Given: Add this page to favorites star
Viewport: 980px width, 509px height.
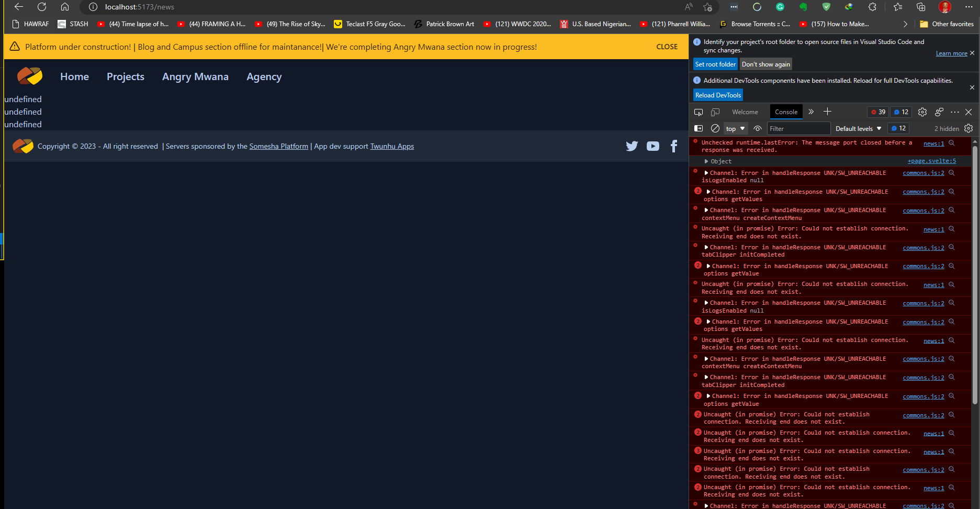Looking at the screenshot, I should pyautogui.click(x=708, y=7).
